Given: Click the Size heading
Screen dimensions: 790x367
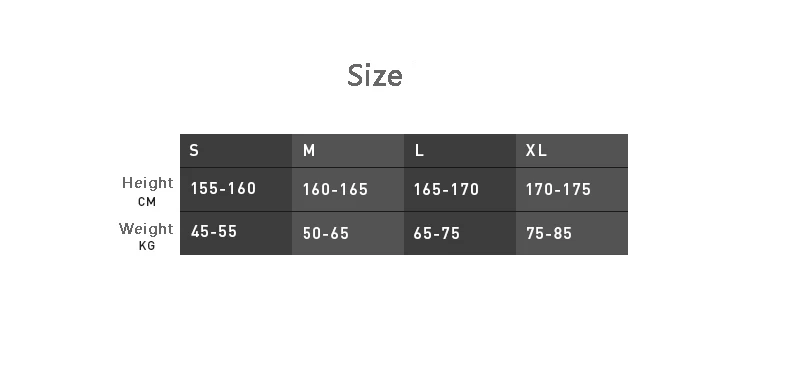Looking at the screenshot, I should [375, 76].
